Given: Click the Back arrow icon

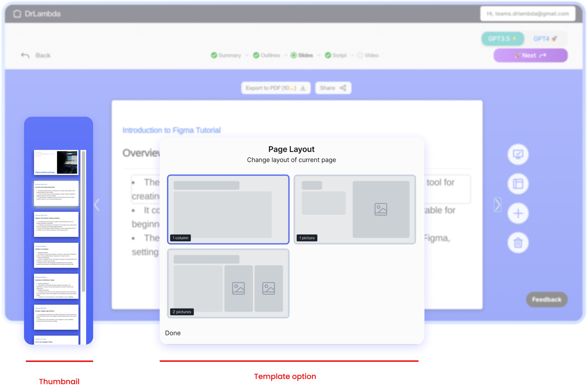Looking at the screenshot, I should pyautogui.click(x=25, y=55).
